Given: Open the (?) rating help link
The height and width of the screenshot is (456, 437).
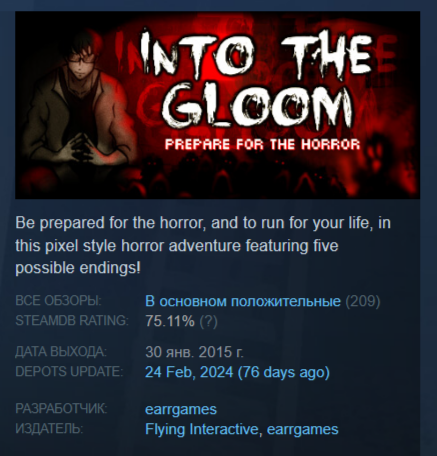Looking at the screenshot, I should [x=208, y=321].
